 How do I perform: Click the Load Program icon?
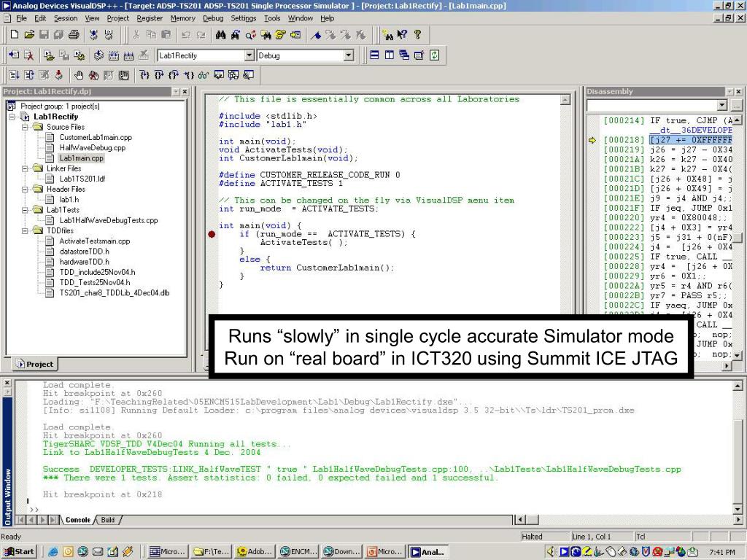pyautogui.click(x=58, y=75)
